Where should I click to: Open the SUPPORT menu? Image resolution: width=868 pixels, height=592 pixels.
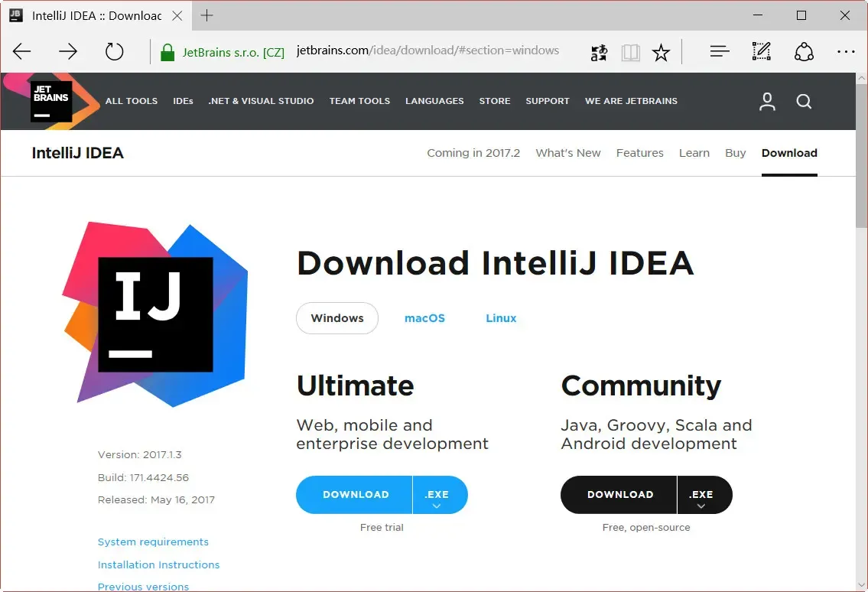[x=548, y=101]
